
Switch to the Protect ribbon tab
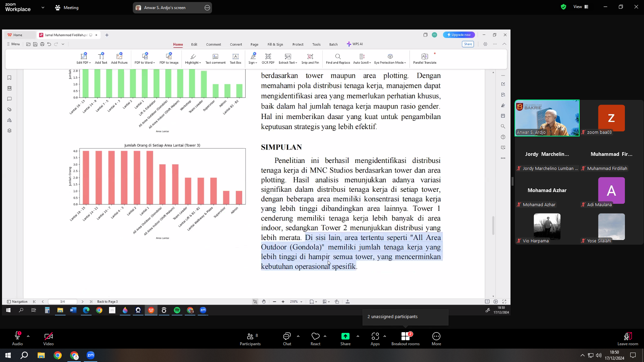298,44
